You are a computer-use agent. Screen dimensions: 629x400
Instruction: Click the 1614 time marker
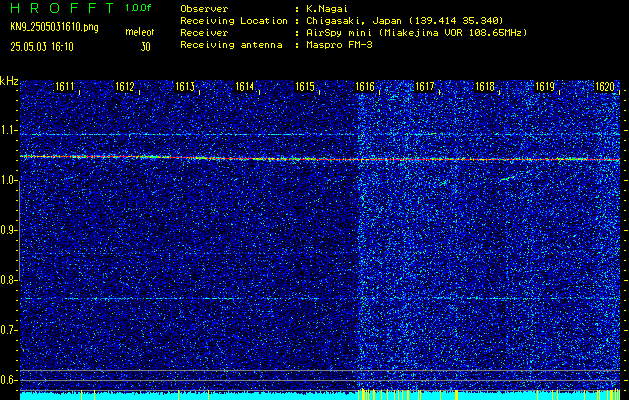click(x=245, y=86)
